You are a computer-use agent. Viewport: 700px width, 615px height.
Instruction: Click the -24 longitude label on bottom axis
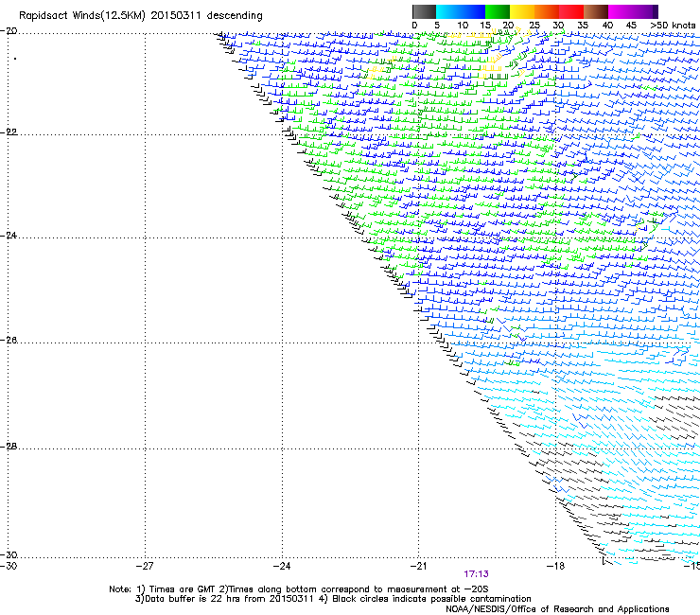coord(282,566)
